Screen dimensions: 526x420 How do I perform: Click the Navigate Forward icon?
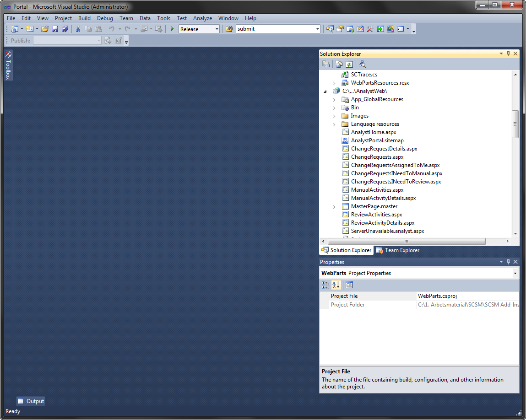(x=159, y=29)
